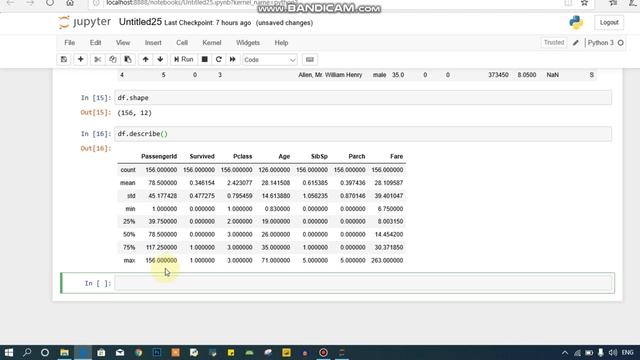Click the kernel idle indicator circle
Viewport: 640px width, 360px height.
(x=621, y=43)
